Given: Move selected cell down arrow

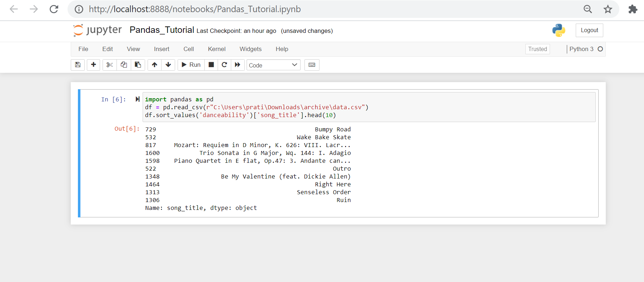Looking at the screenshot, I should pyautogui.click(x=168, y=65).
